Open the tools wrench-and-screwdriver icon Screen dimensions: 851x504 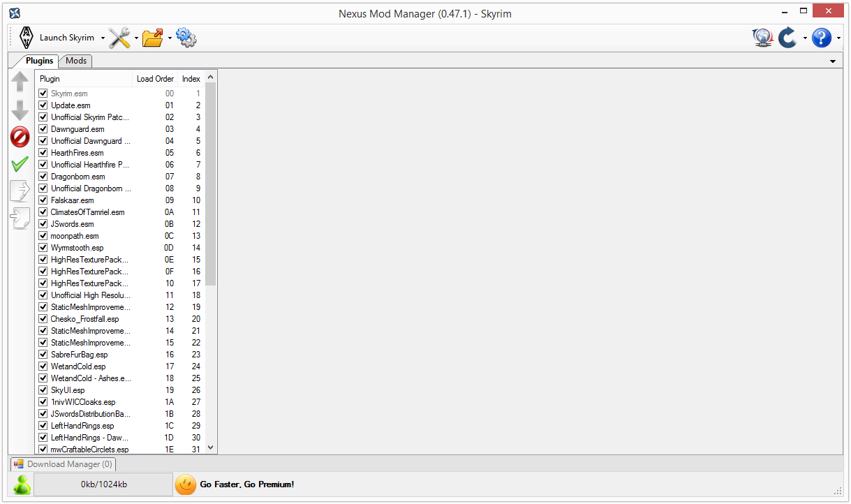(x=119, y=38)
